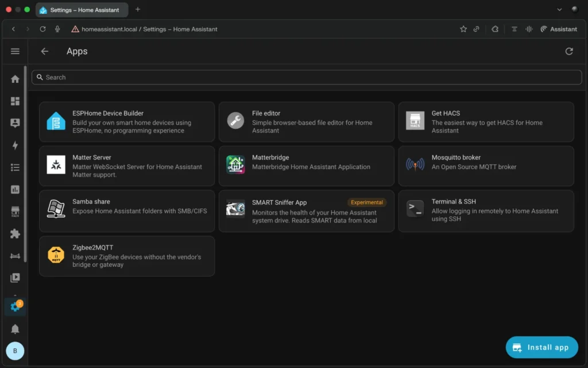Click the insecure connection warning triangle

75,29
